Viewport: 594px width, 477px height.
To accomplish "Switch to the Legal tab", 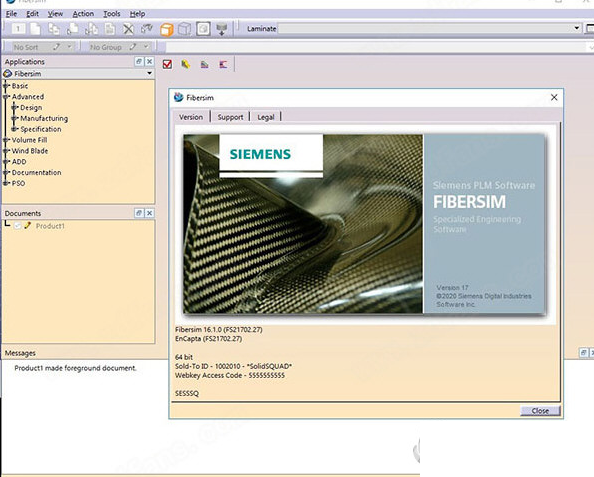I will coord(266,117).
